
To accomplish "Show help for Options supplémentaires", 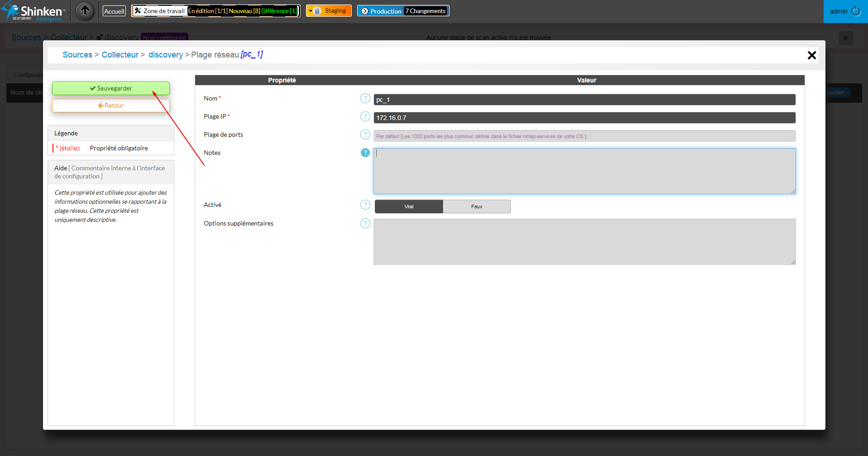I will 365,223.
